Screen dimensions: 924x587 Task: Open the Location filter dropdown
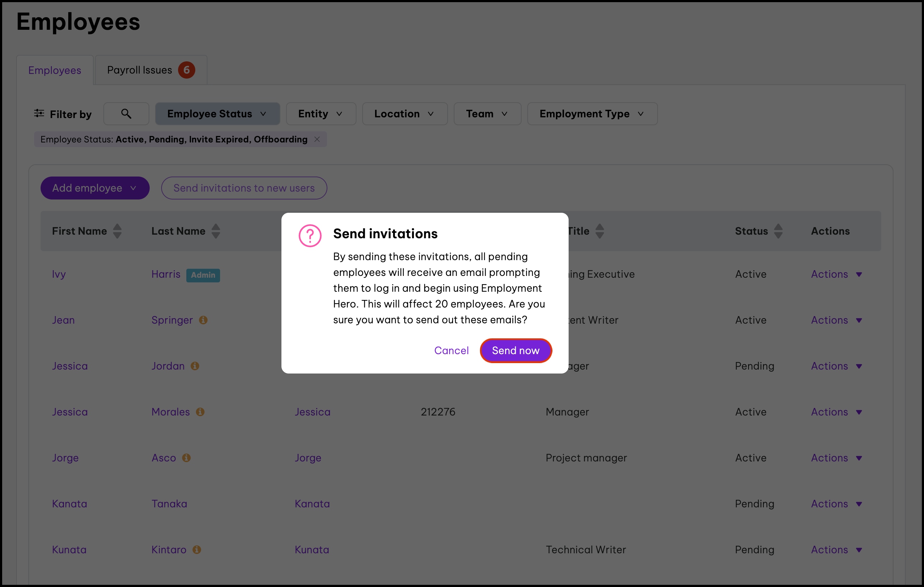point(405,114)
